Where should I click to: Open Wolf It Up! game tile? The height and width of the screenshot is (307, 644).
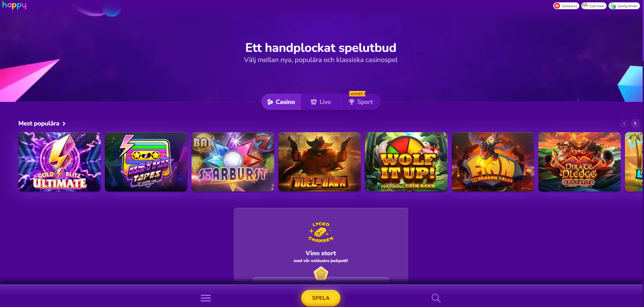[x=406, y=162]
